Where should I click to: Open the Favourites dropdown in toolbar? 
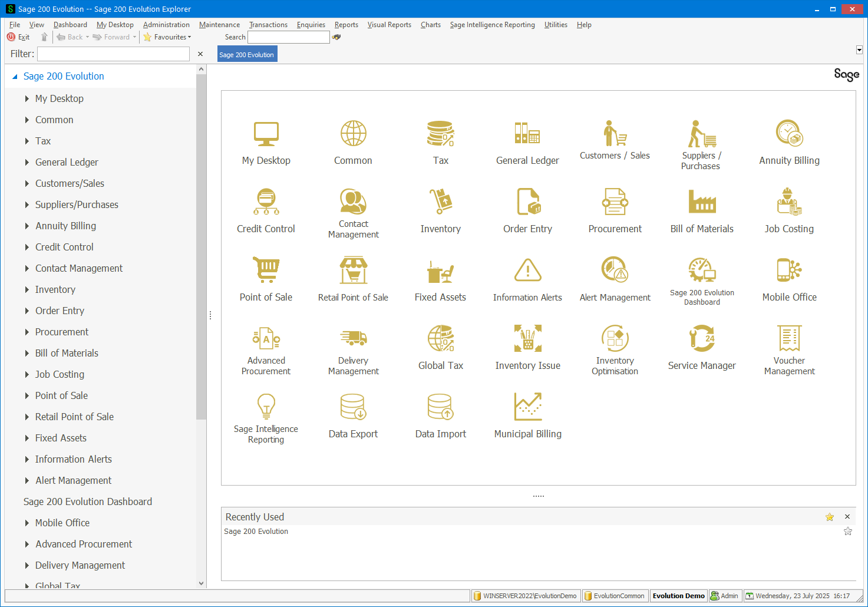pyautogui.click(x=167, y=37)
